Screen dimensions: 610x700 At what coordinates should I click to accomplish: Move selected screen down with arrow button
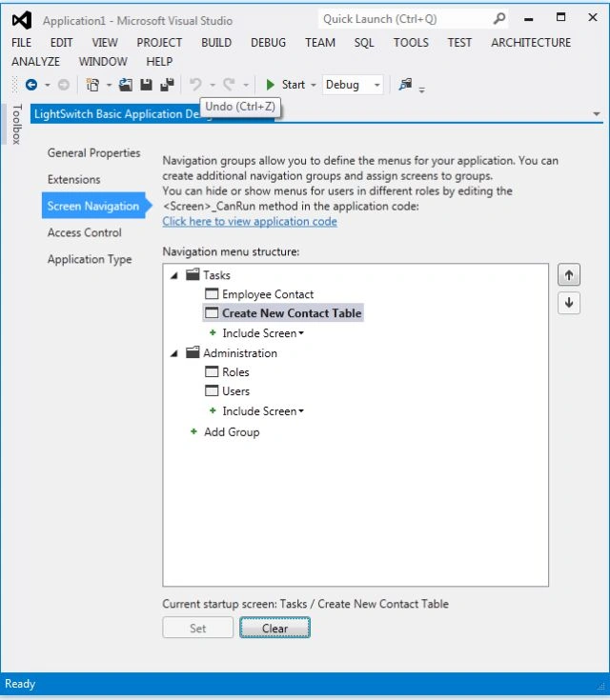tap(569, 303)
